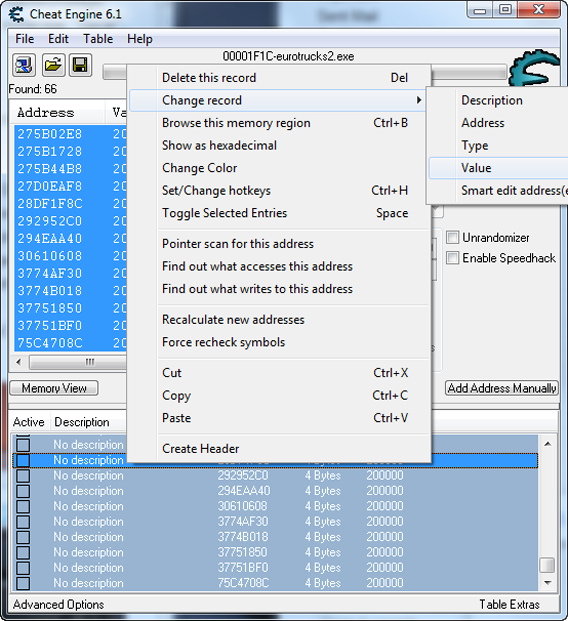Open the process selector computer icon
Image resolution: width=568 pixels, height=621 pixels.
click(24, 65)
